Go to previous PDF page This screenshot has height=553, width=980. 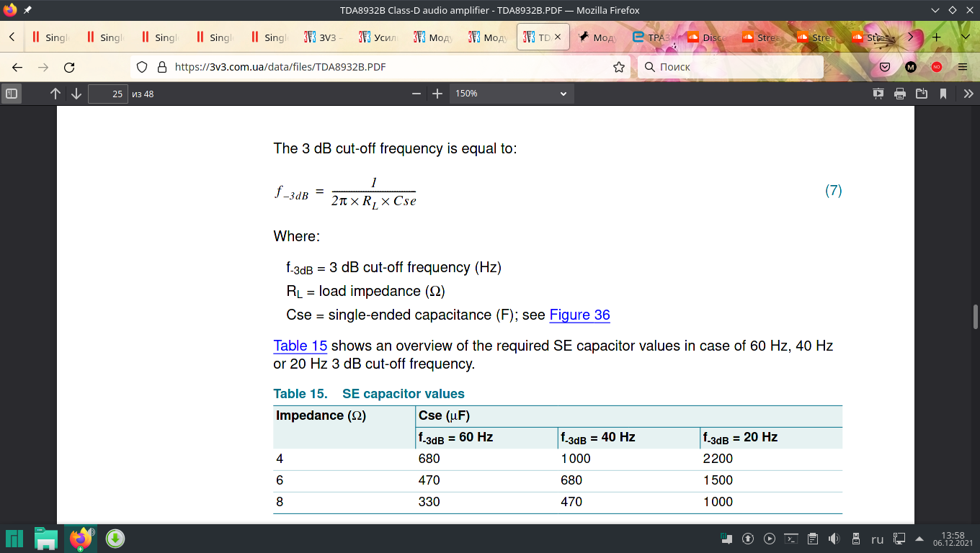click(55, 94)
